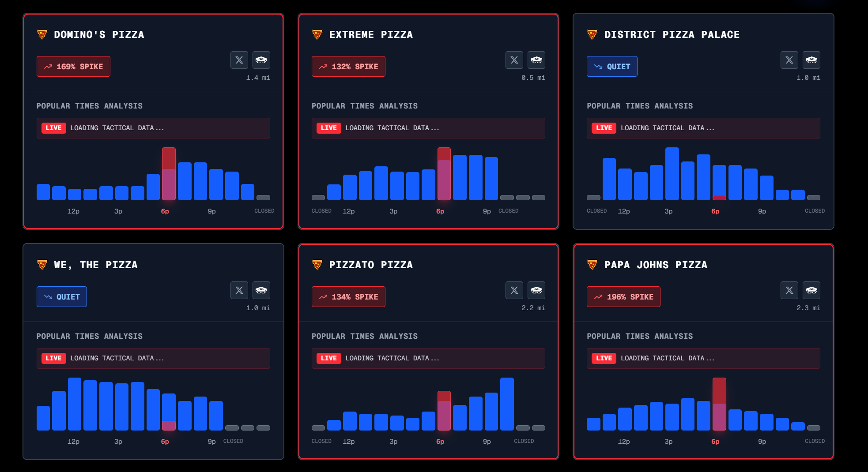The height and width of the screenshot is (472, 868).
Task: Click the 6p axis label under Domino's chart
Action: pos(165,211)
